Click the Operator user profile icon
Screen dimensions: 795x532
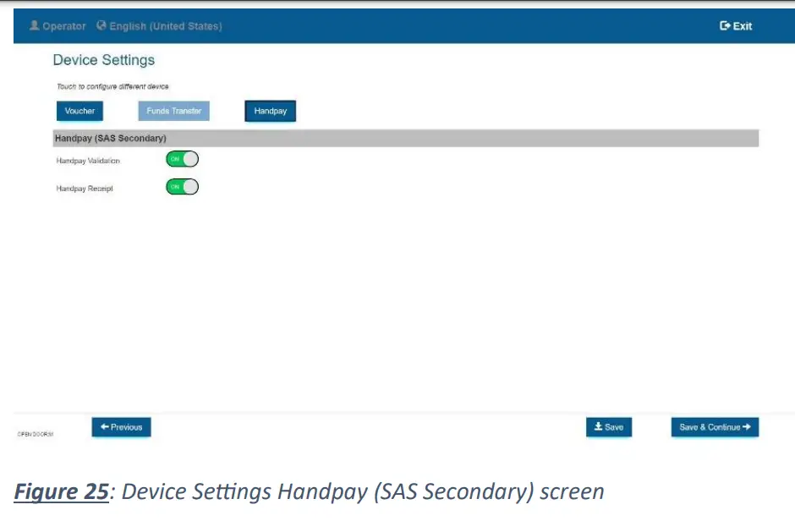point(35,26)
